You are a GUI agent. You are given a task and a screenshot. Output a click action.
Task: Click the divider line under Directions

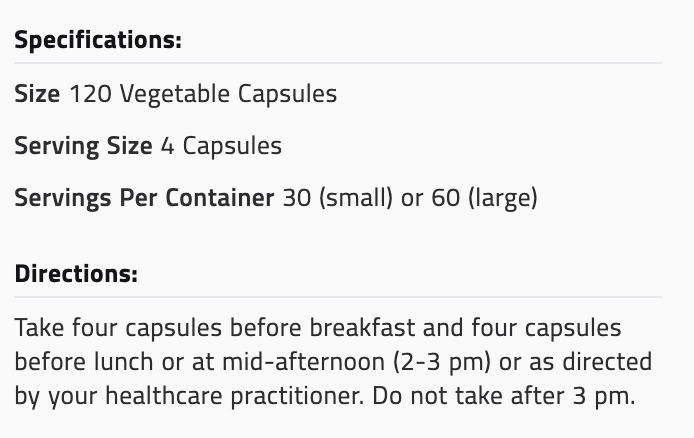338,296
